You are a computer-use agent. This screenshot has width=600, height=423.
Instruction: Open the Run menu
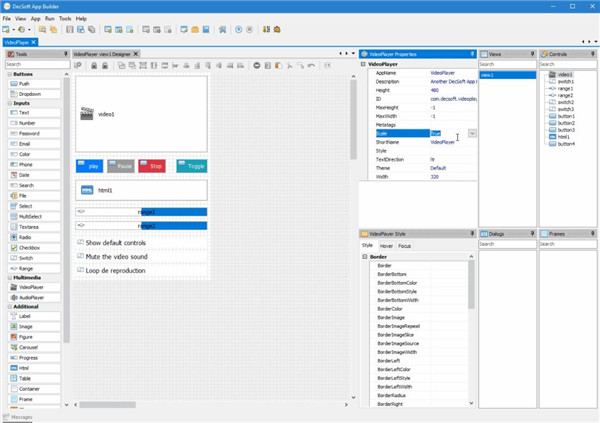(50, 18)
